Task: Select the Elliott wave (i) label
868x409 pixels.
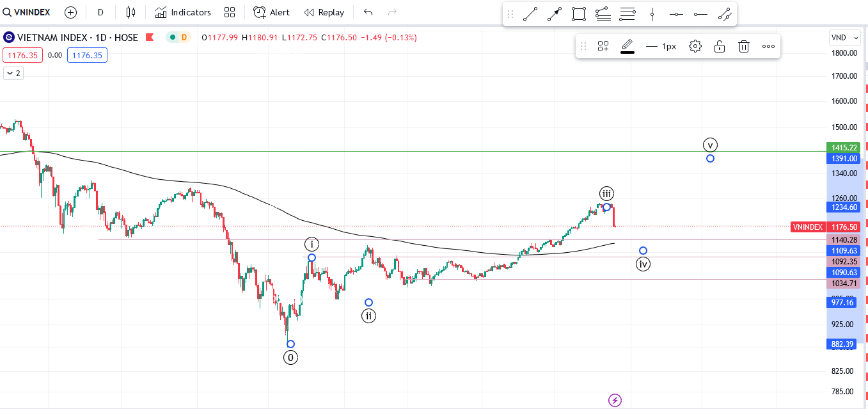Action: pos(312,245)
